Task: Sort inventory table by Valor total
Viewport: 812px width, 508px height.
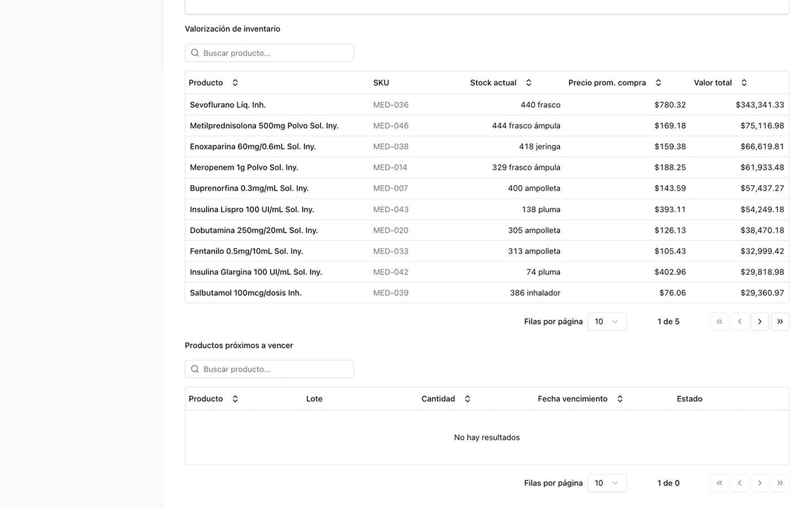Action: 744,83
